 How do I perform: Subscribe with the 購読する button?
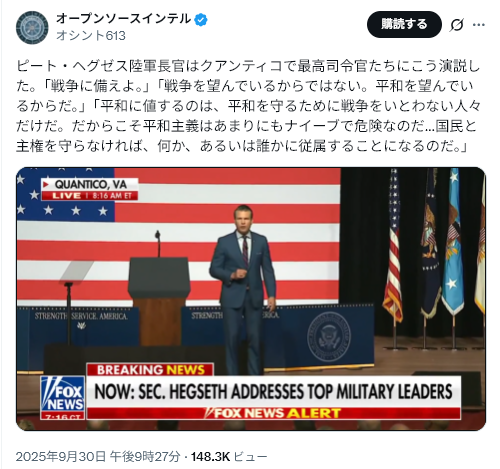coord(404,24)
